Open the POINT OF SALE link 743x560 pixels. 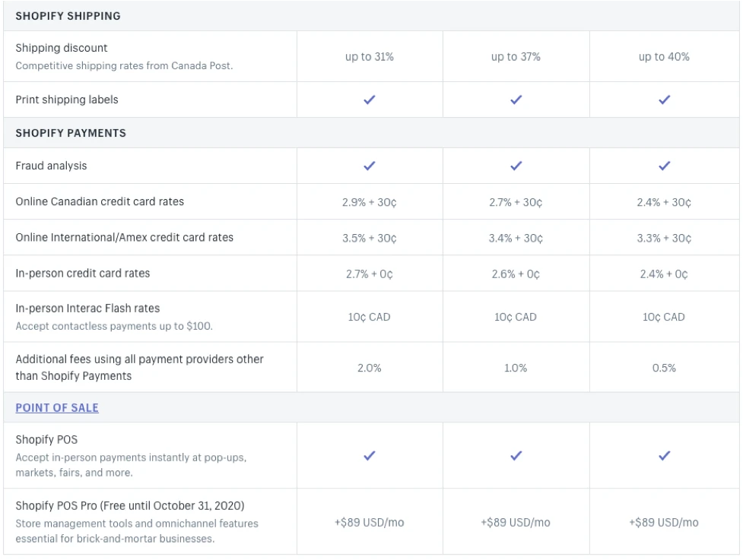[x=57, y=407]
